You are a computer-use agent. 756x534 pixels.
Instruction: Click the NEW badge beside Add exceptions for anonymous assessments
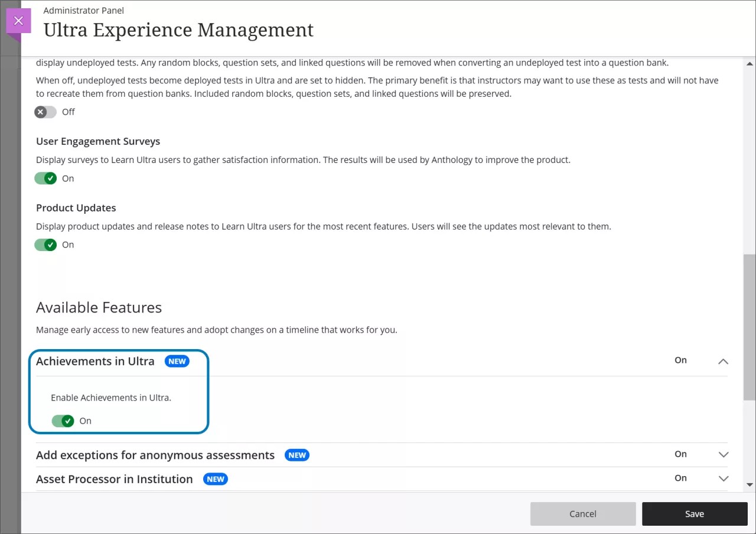click(x=297, y=455)
